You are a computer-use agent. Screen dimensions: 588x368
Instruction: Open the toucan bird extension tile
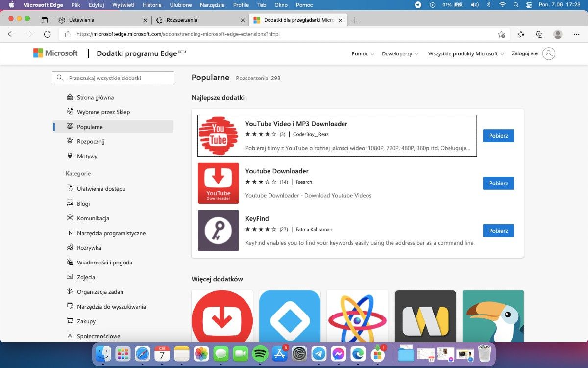tap(493, 316)
